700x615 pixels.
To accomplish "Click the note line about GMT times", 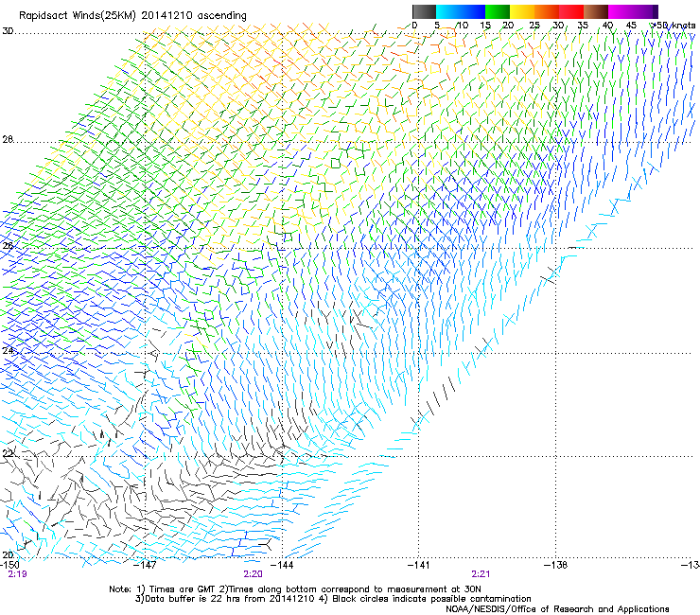I will (294, 589).
